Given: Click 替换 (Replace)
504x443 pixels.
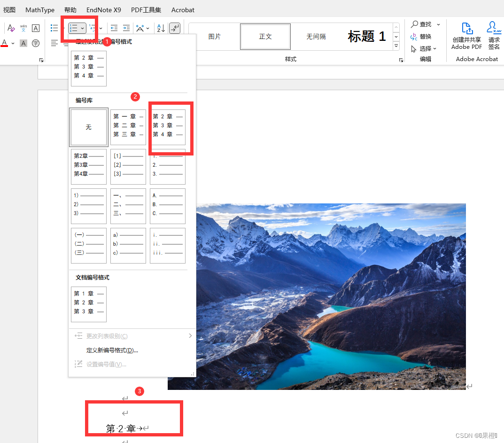Looking at the screenshot, I should pyautogui.click(x=421, y=36).
